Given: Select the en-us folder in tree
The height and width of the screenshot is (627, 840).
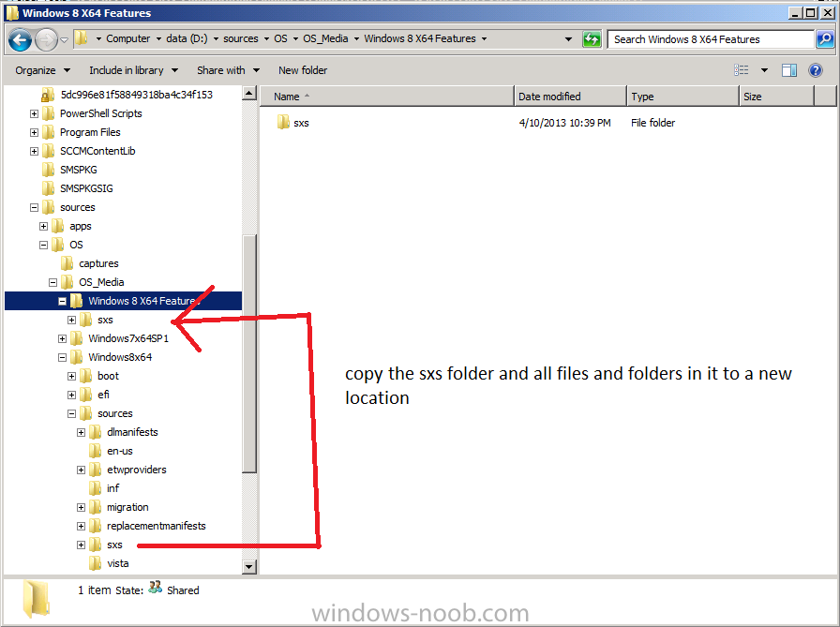Looking at the screenshot, I should coord(119,451).
